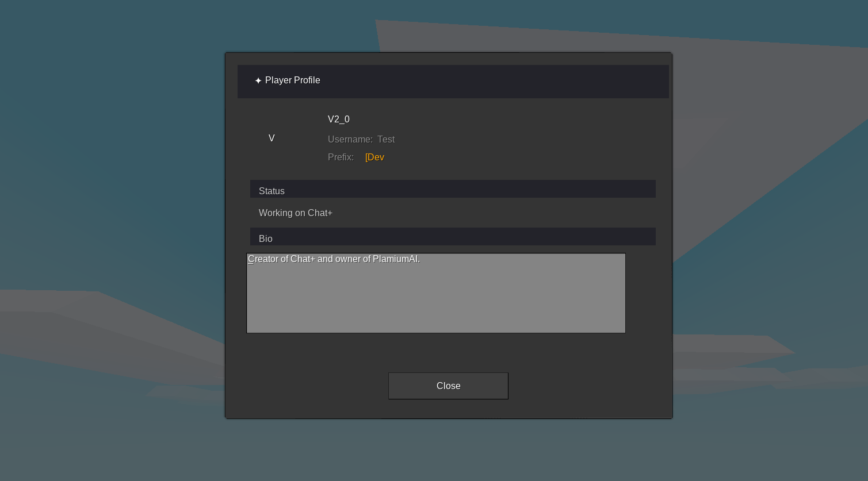The width and height of the screenshot is (868, 481).
Task: Click the "Prefix:" label
Action: tap(341, 157)
